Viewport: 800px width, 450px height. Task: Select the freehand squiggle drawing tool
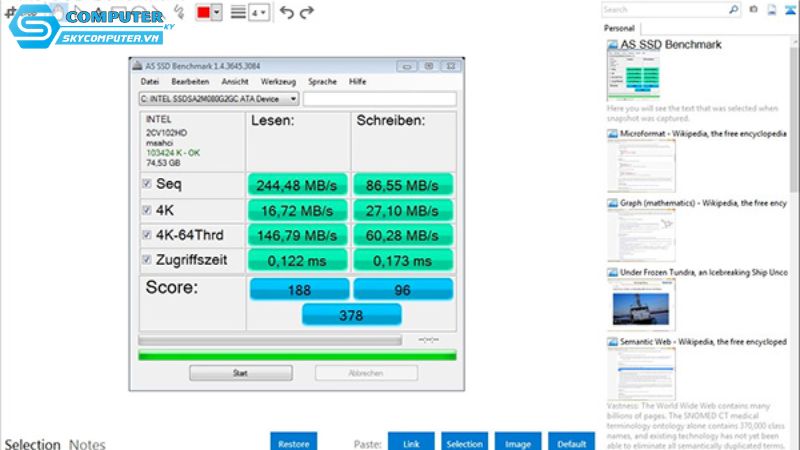(x=179, y=11)
